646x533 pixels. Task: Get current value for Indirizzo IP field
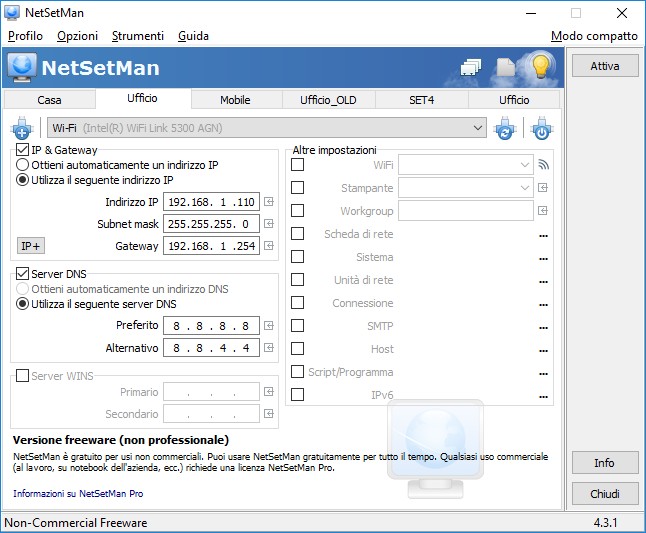(269, 202)
